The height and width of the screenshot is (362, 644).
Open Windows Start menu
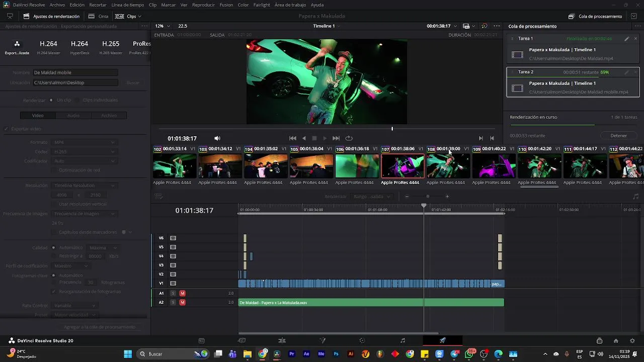coord(128,354)
